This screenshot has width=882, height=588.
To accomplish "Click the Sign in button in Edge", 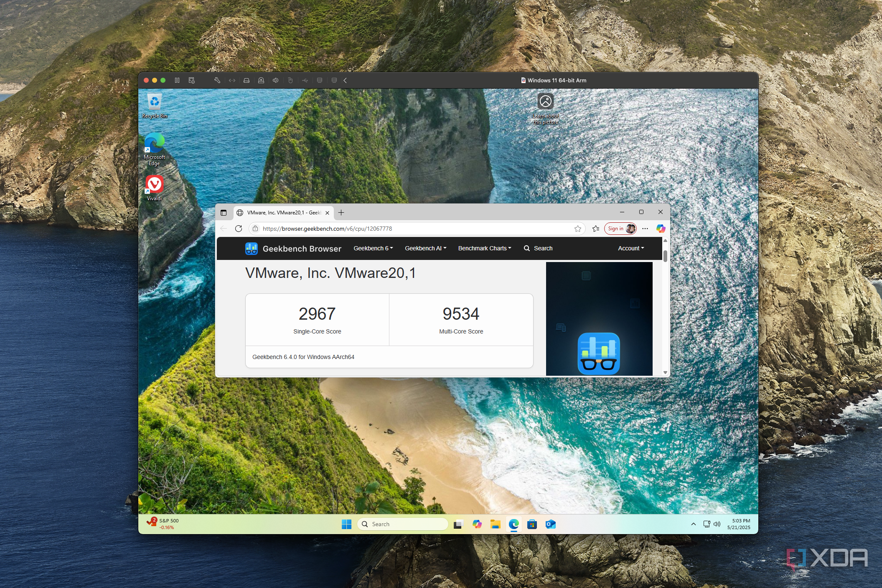I will 615,229.
